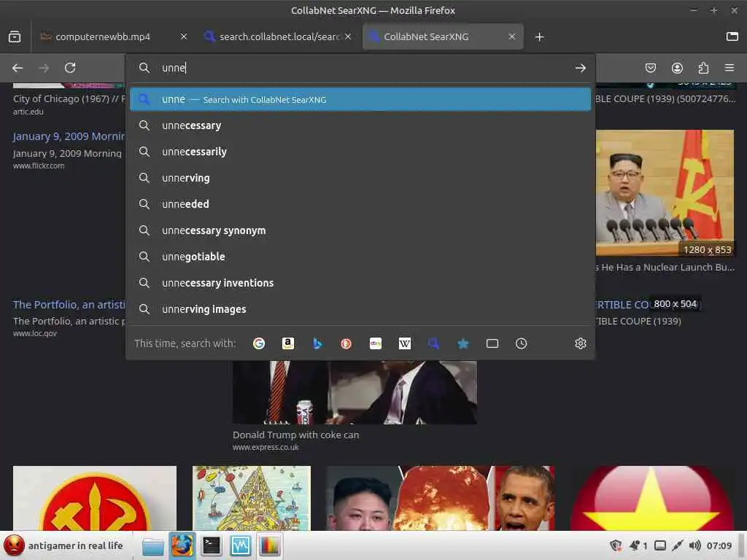Viewport: 747px width, 560px height.
Task: Choose the 'unnegotiable' suggestion
Action: pos(360,257)
